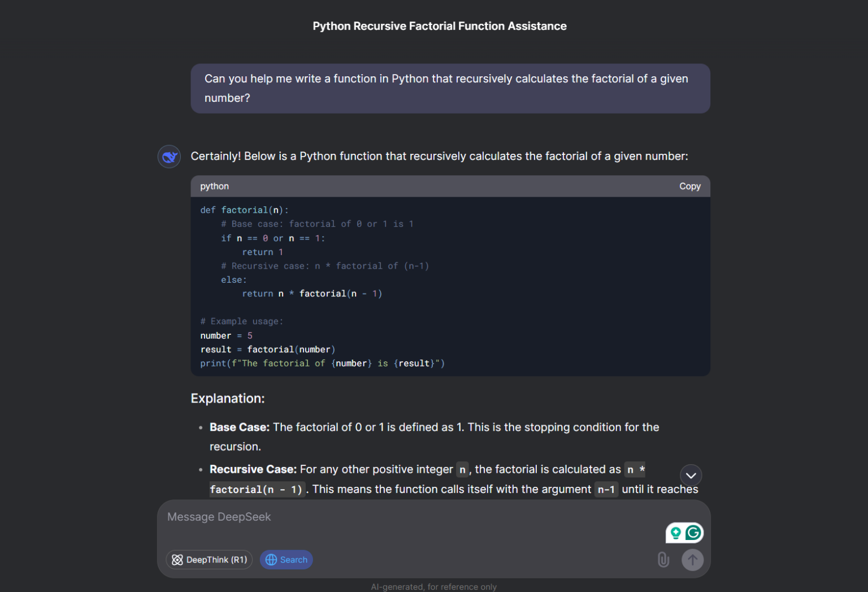This screenshot has width=868, height=592.
Task: Jump to bottom with the down-chevron button
Action: point(691,476)
